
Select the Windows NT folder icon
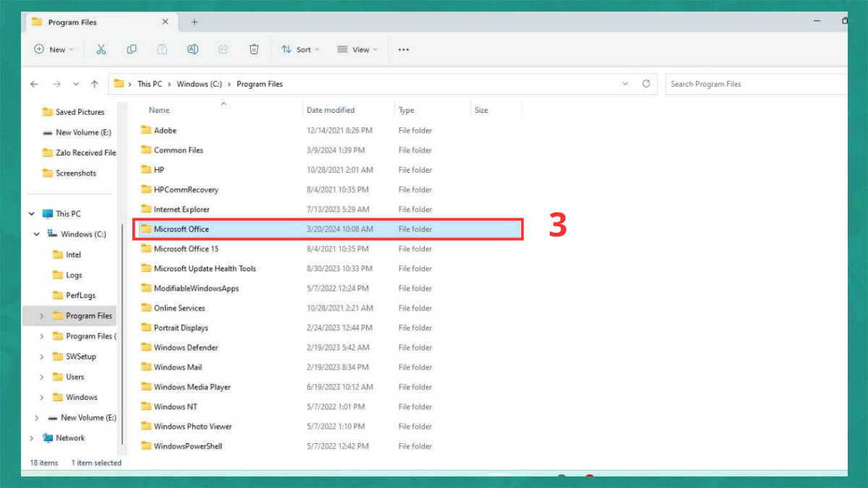click(x=146, y=407)
